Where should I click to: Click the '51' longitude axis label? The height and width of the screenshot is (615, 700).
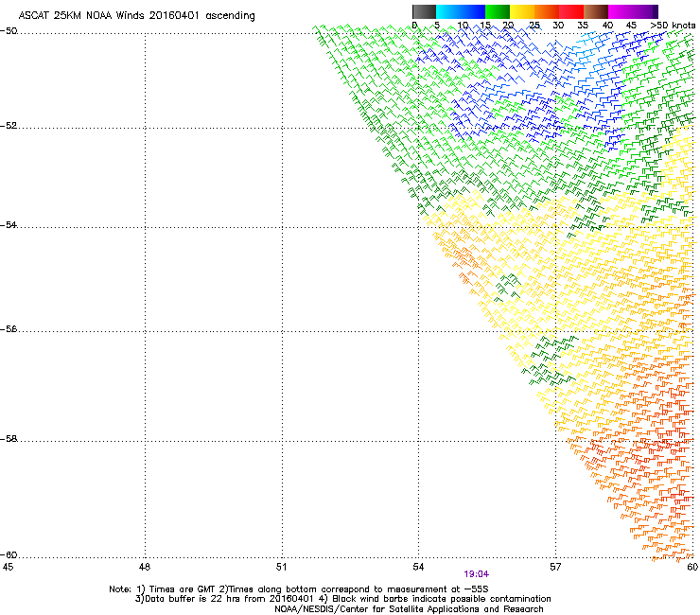click(x=281, y=567)
